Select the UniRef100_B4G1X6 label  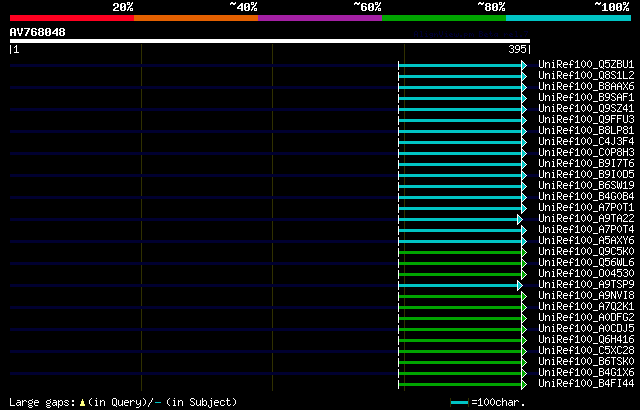586,373
